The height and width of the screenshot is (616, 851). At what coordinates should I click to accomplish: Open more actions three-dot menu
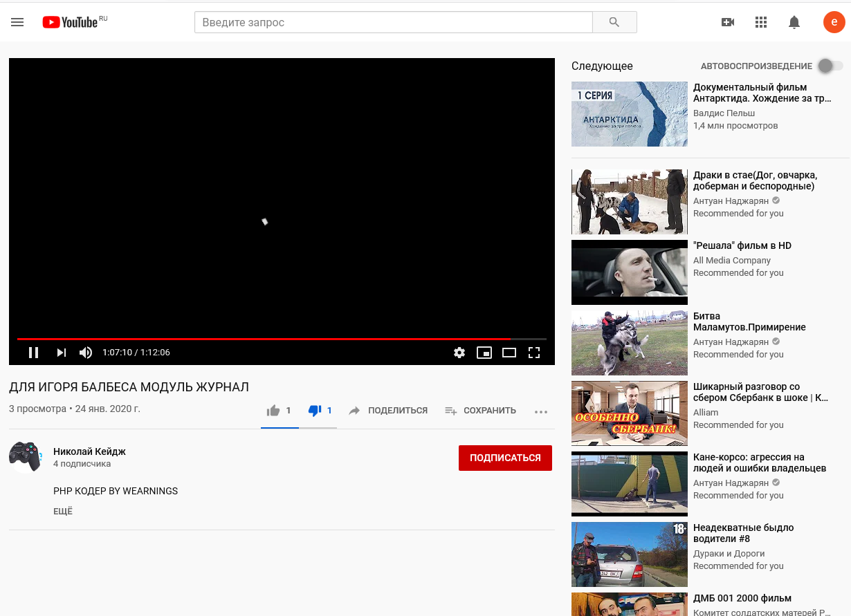[x=541, y=411]
